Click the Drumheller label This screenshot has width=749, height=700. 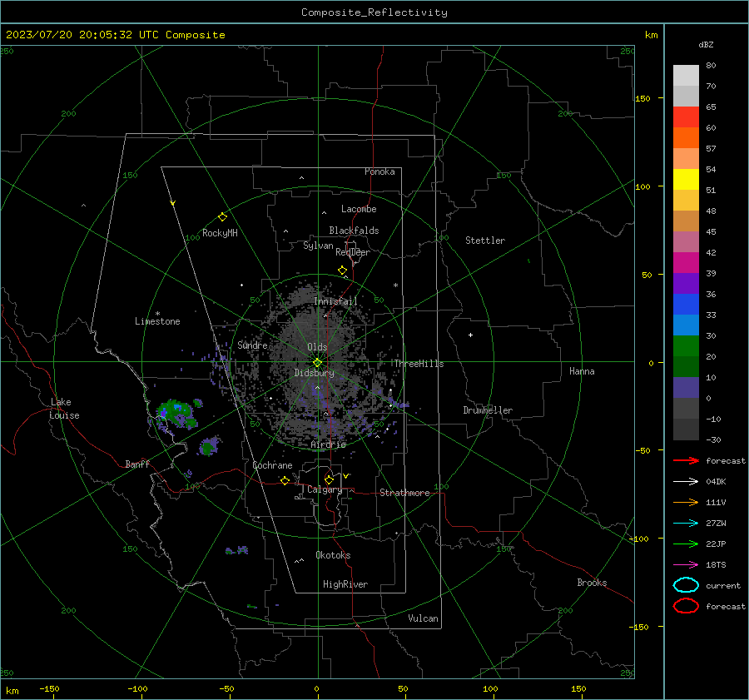[488, 410]
